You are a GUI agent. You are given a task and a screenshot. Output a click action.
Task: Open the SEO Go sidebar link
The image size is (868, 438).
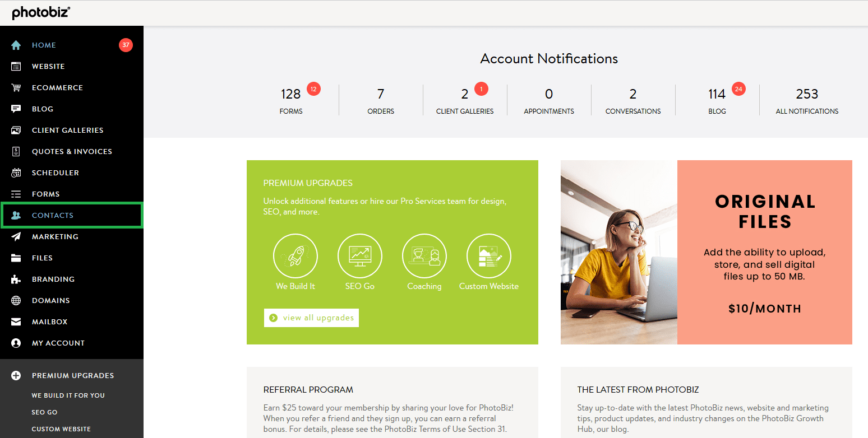pos(45,412)
